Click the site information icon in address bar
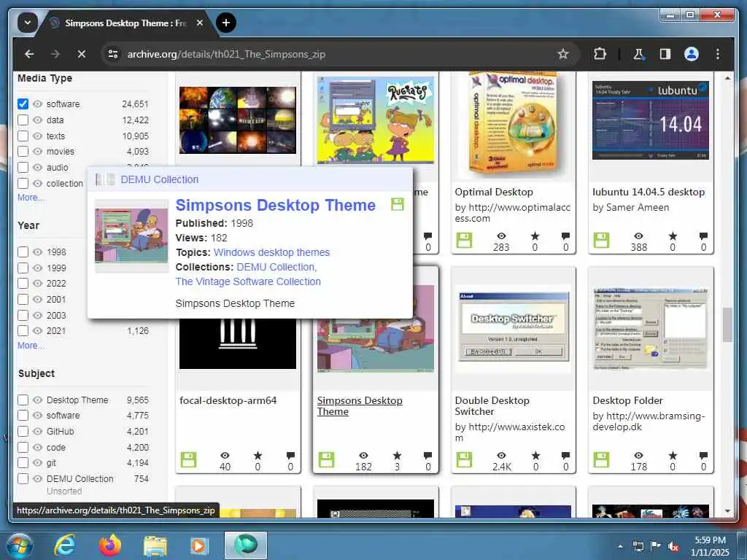 click(x=113, y=54)
